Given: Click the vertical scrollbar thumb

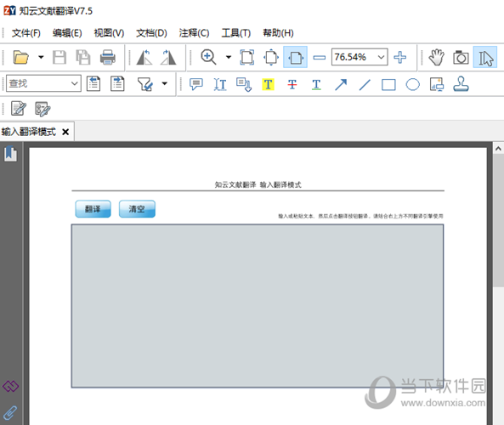Looking at the screenshot, I should coord(498,220).
